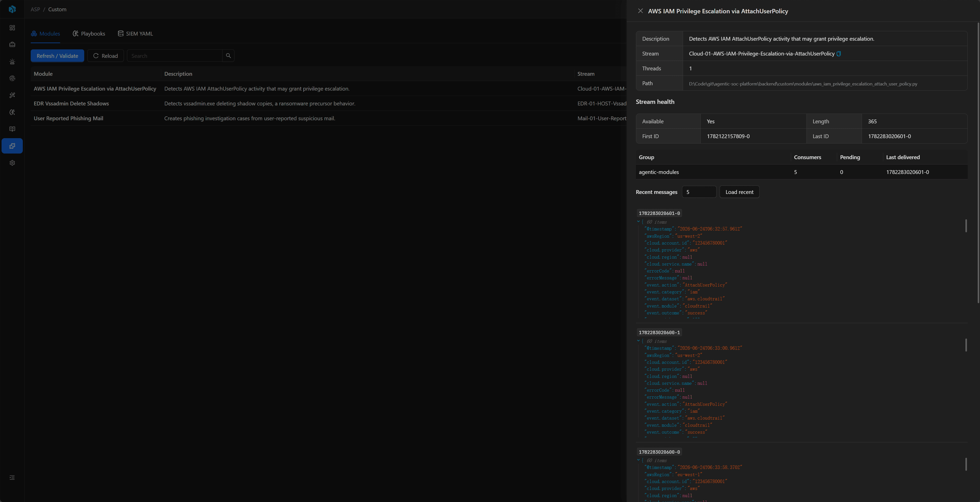Viewport: 980px width, 502px height.
Task: Collapse JSON tree of message 1782283020600-0
Action: (x=638, y=460)
